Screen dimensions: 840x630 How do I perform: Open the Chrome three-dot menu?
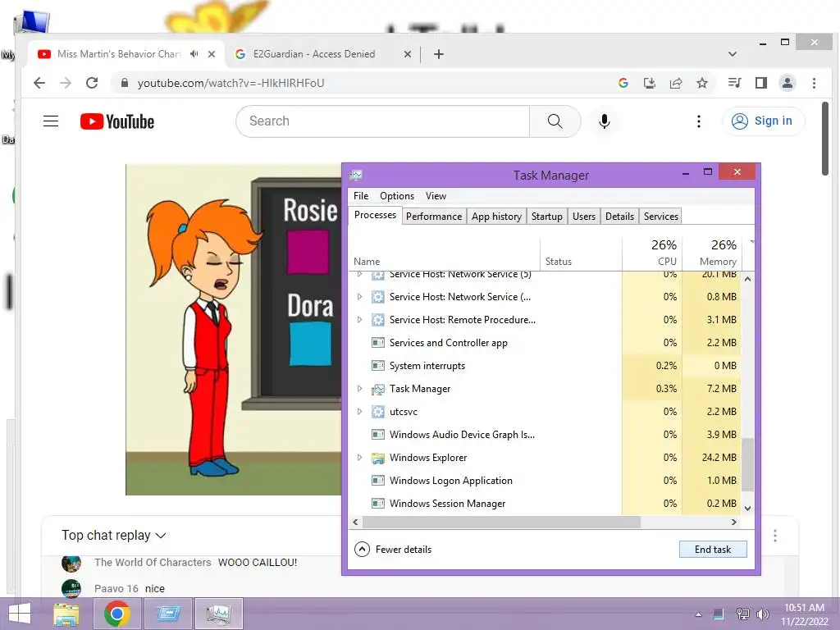tap(814, 83)
